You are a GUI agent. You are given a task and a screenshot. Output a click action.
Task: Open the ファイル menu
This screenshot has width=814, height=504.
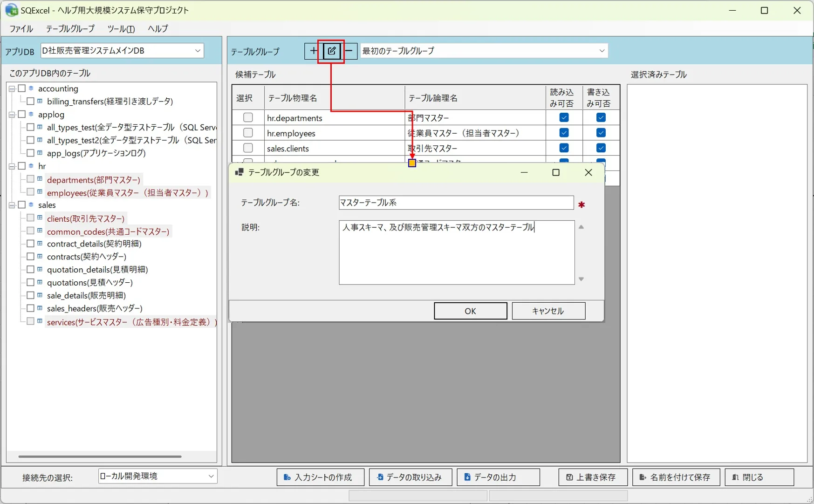pos(21,28)
